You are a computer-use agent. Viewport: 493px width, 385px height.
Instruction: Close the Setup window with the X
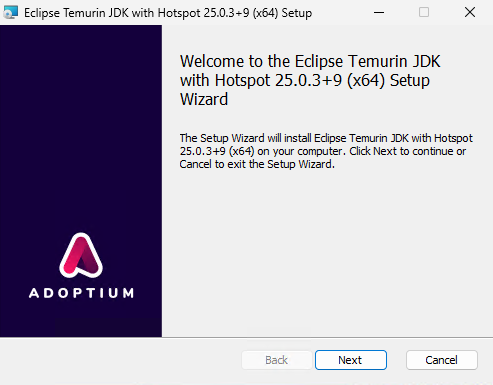470,12
